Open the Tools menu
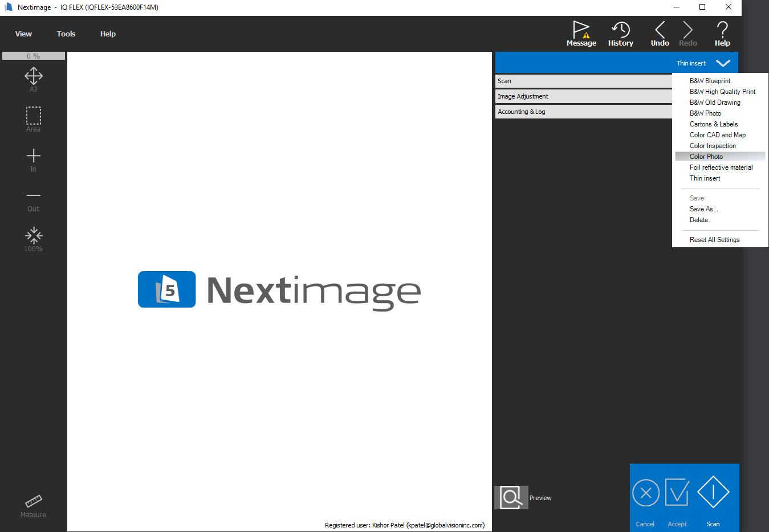This screenshot has width=769, height=532. click(x=66, y=34)
